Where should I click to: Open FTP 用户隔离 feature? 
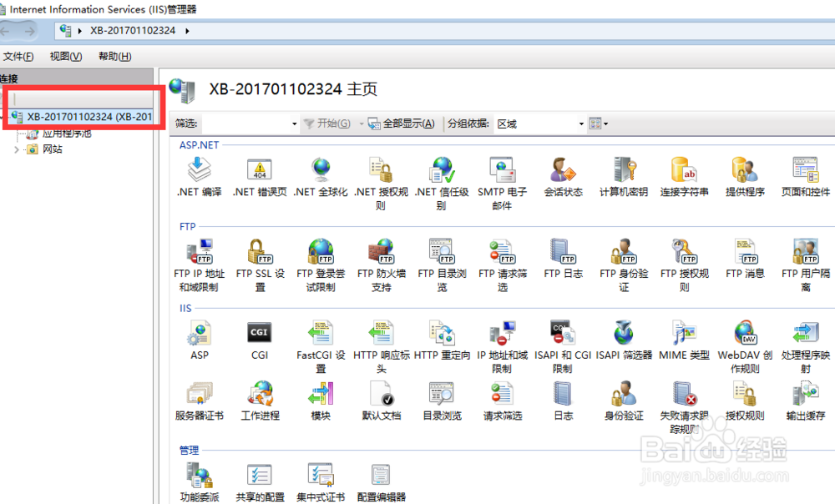pos(806,265)
